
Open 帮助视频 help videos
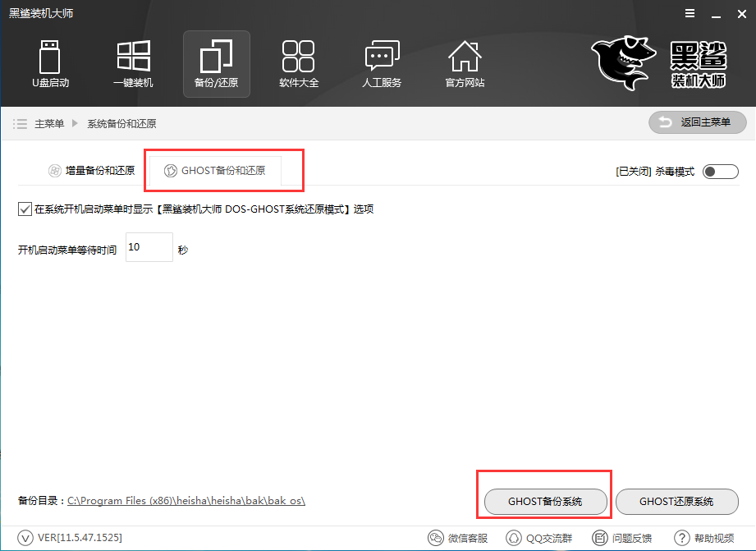[x=704, y=538]
